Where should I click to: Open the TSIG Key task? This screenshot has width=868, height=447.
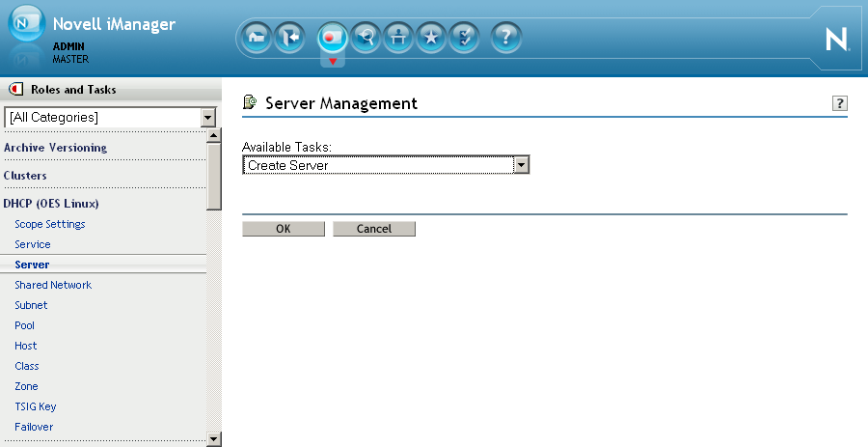point(36,406)
